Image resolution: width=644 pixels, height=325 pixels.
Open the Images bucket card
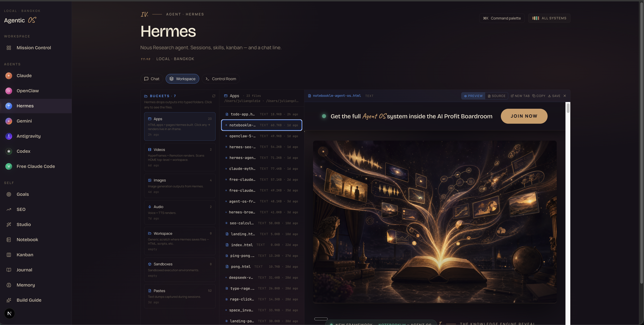pyautogui.click(x=180, y=186)
